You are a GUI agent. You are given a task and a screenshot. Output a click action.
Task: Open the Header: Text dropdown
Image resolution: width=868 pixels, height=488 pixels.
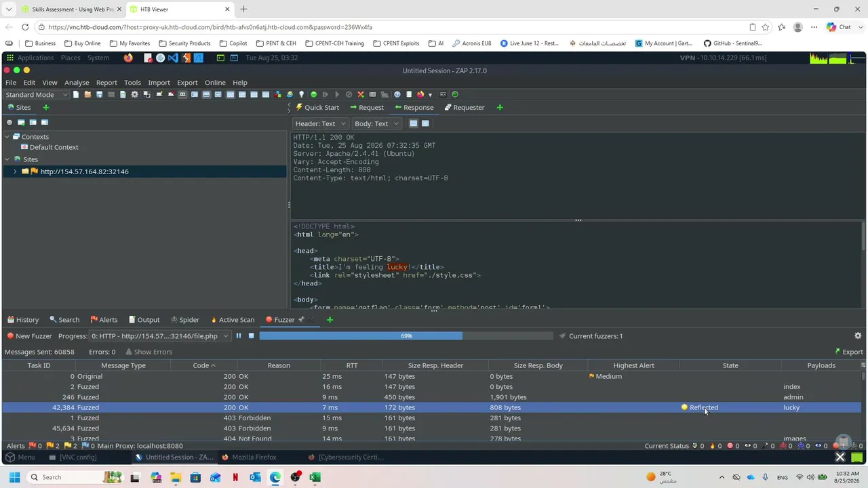320,123
